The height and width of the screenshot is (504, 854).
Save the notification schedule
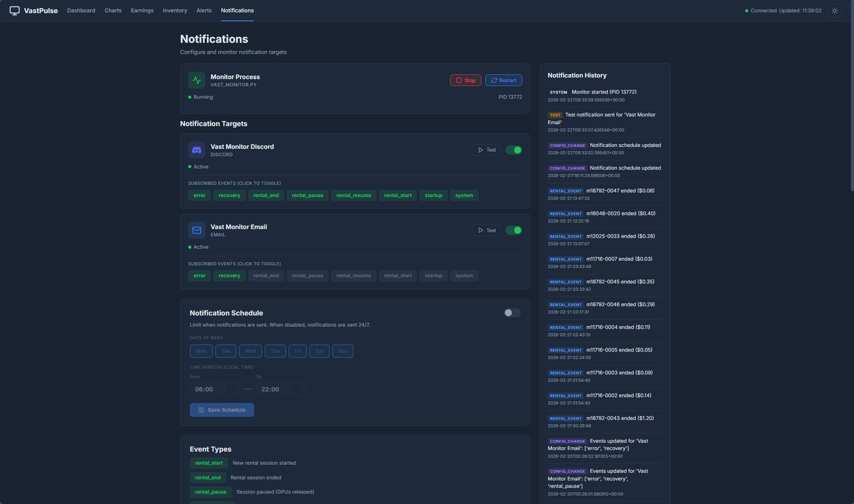(x=222, y=410)
